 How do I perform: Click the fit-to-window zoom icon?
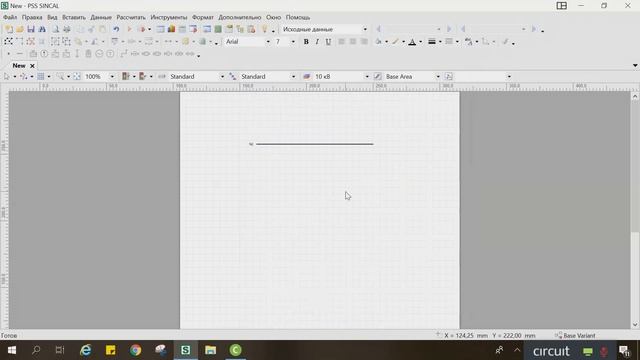point(77,77)
